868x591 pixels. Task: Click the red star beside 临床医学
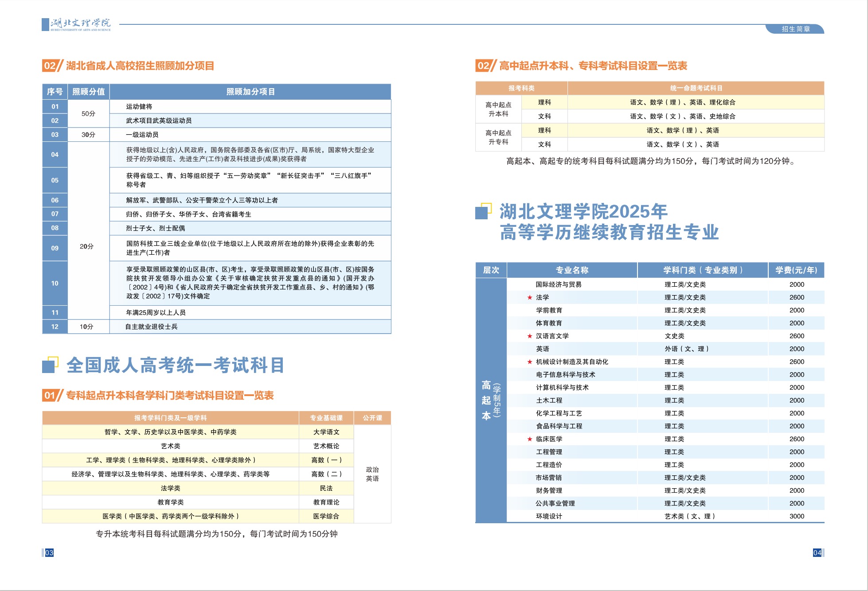click(x=529, y=439)
